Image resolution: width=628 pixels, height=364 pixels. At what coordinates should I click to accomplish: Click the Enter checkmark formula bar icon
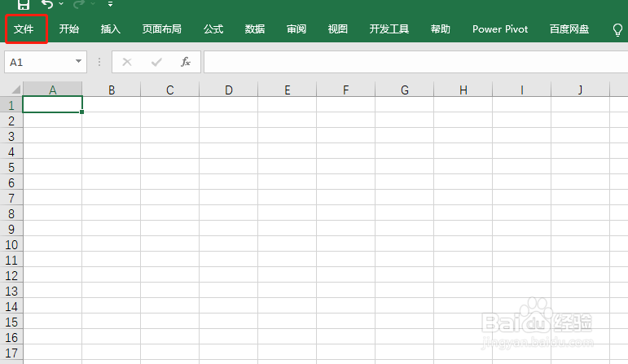[x=156, y=62]
